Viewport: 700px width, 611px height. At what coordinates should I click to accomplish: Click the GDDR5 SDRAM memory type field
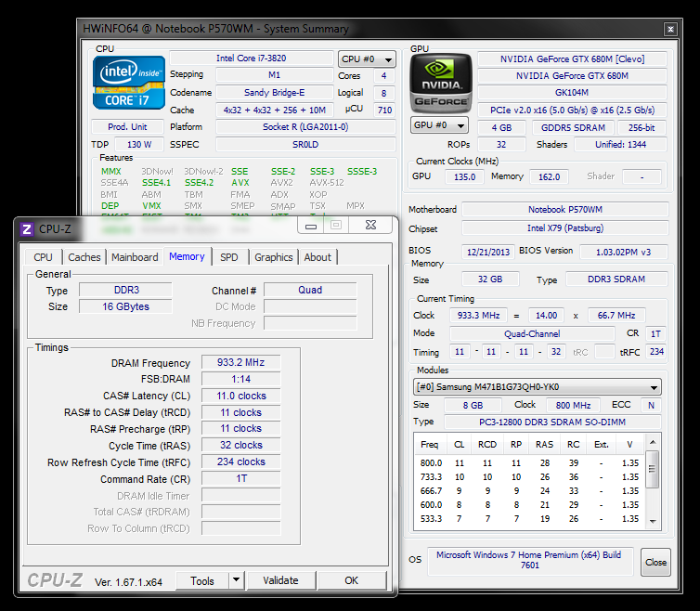tap(573, 128)
